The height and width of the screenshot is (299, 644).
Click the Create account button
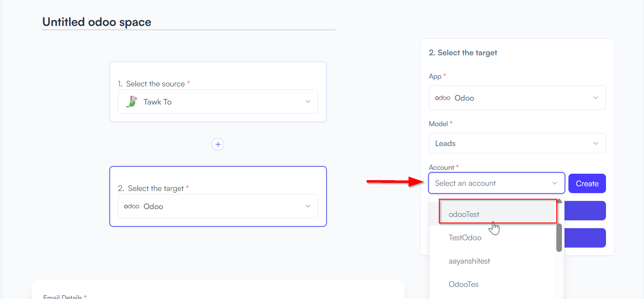(x=587, y=184)
